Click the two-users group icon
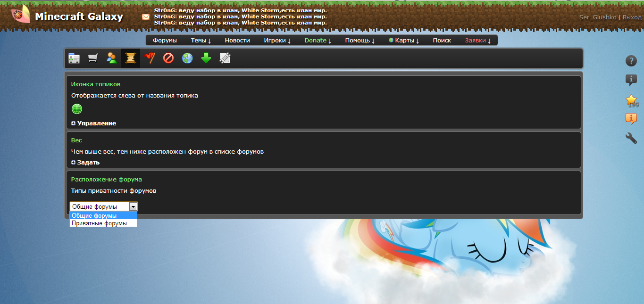The height and width of the screenshot is (304, 644). [112, 58]
